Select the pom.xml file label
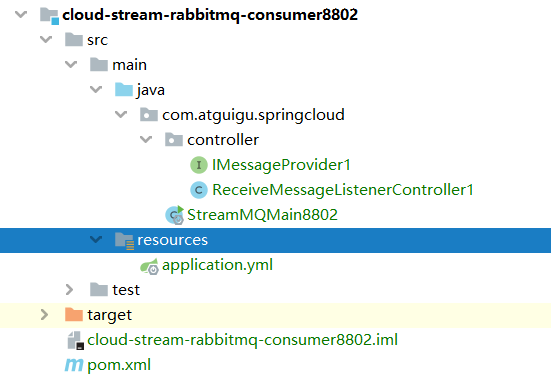 coord(119,365)
